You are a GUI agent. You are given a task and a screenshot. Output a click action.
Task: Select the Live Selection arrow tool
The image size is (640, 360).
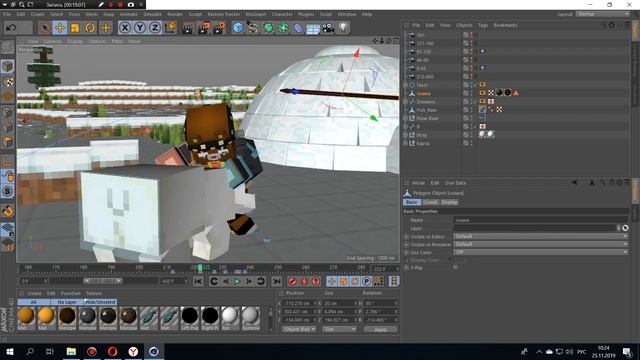pyautogui.click(x=44, y=28)
